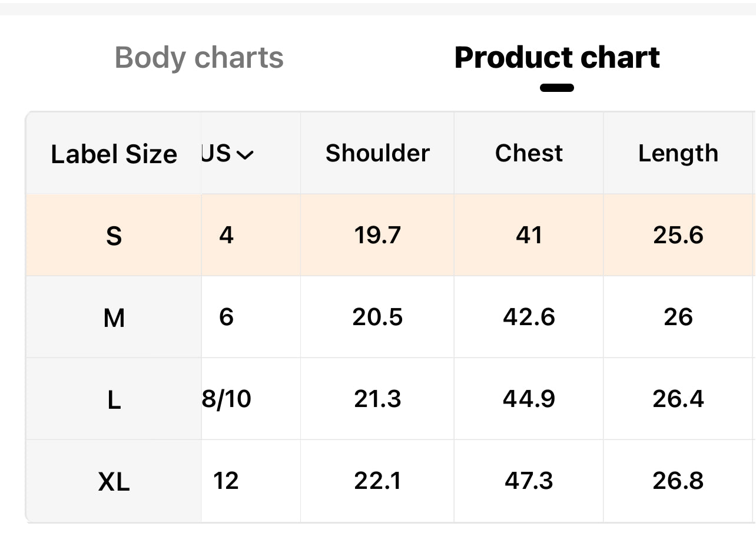Click US size 12 cell
The height and width of the screenshot is (539, 756).
(x=226, y=481)
